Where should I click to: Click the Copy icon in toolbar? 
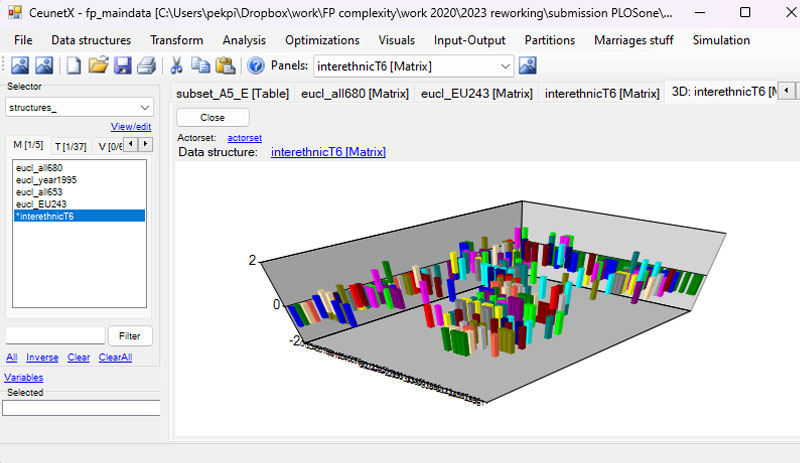tap(200, 66)
